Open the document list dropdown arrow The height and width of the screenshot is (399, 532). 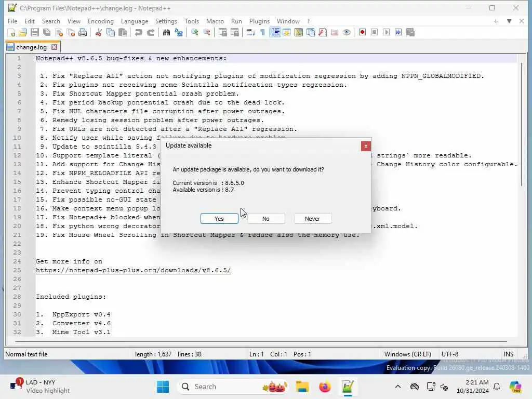point(509,21)
